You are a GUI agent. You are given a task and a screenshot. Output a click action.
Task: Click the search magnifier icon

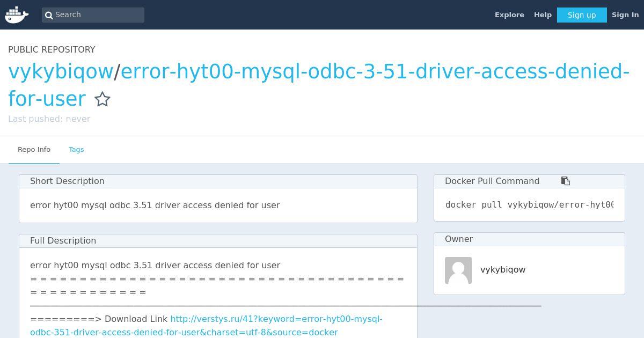49,15
